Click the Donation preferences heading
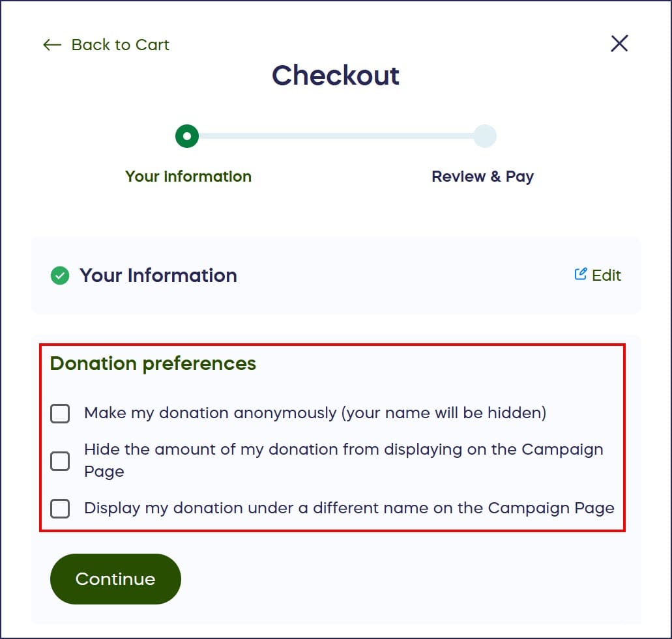 (x=153, y=363)
